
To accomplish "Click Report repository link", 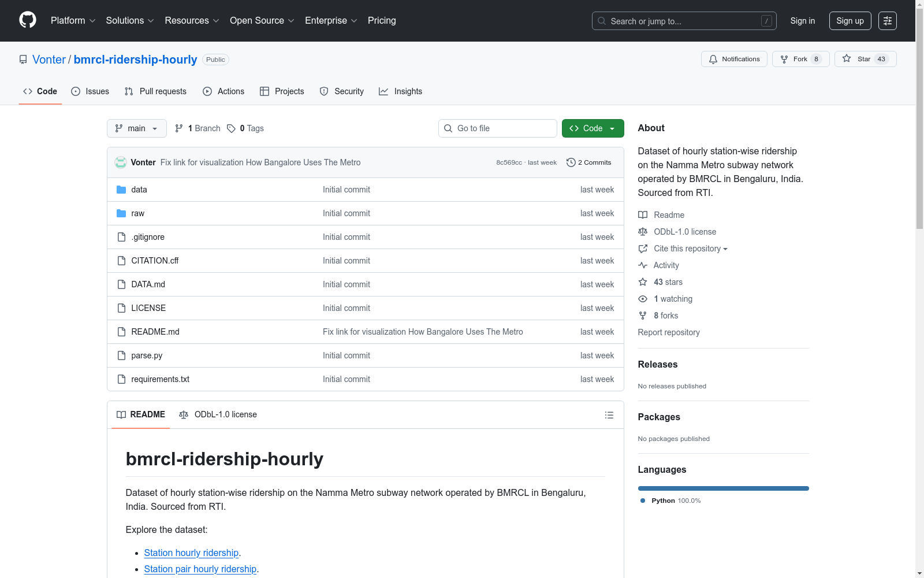I will coord(669,332).
